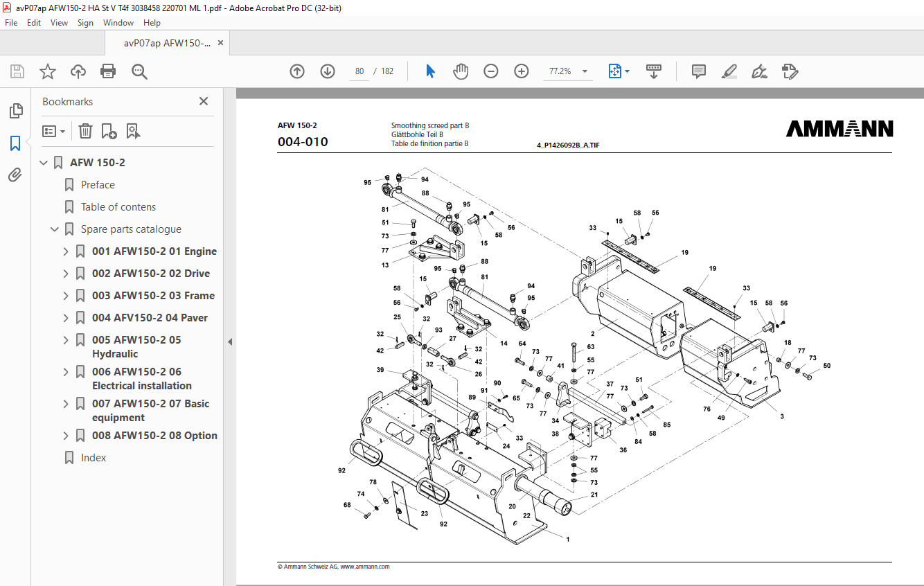Screen dimensions: 924x586
Task: Zoom in with plus button
Action: click(522, 71)
